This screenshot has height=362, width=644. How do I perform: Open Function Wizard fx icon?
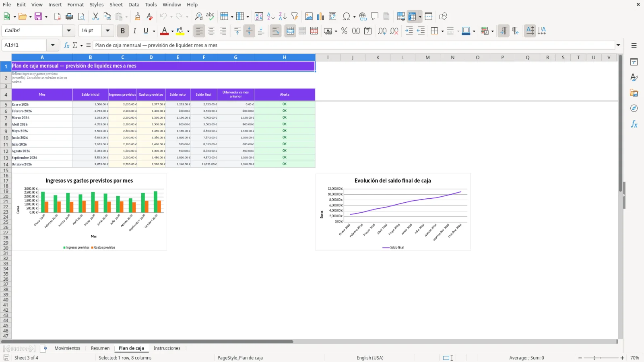click(x=67, y=45)
